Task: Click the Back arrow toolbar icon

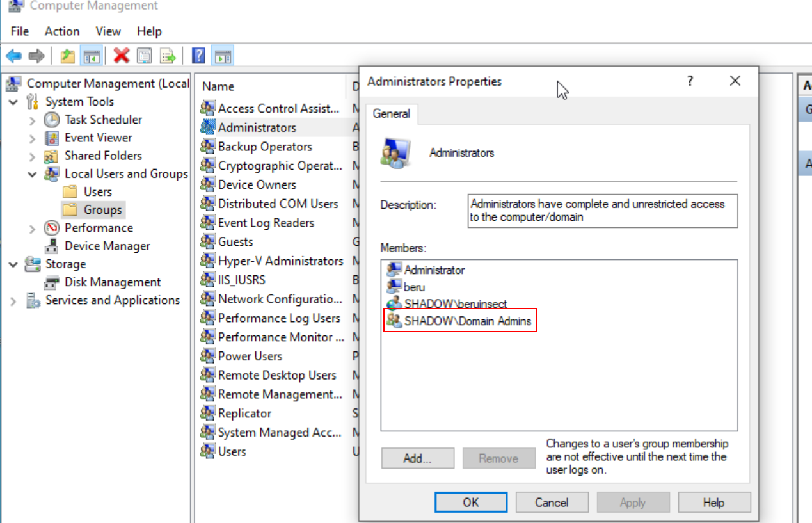Action: (x=13, y=56)
